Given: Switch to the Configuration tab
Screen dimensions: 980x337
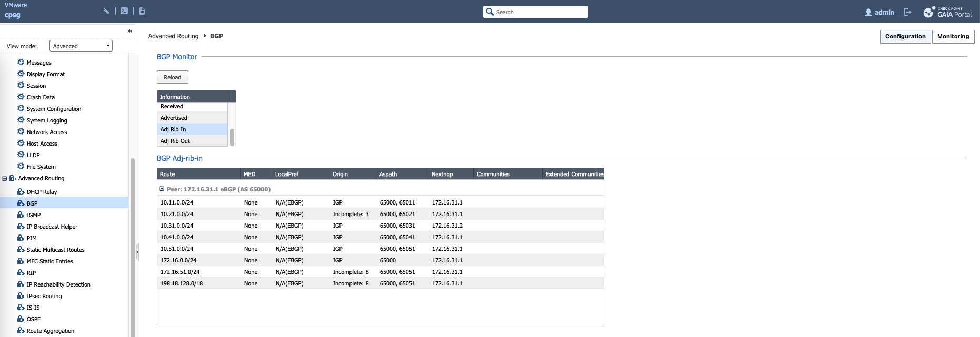Looking at the screenshot, I should [905, 36].
